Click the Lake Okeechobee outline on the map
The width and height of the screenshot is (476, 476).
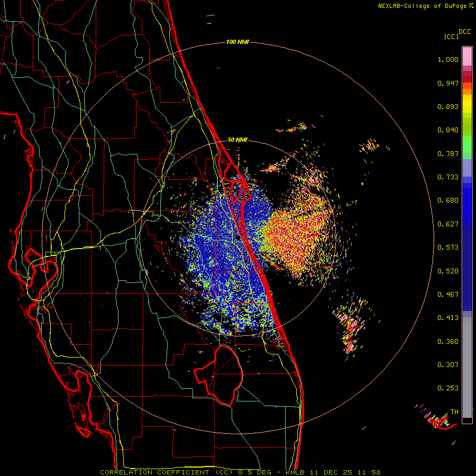(x=218, y=376)
